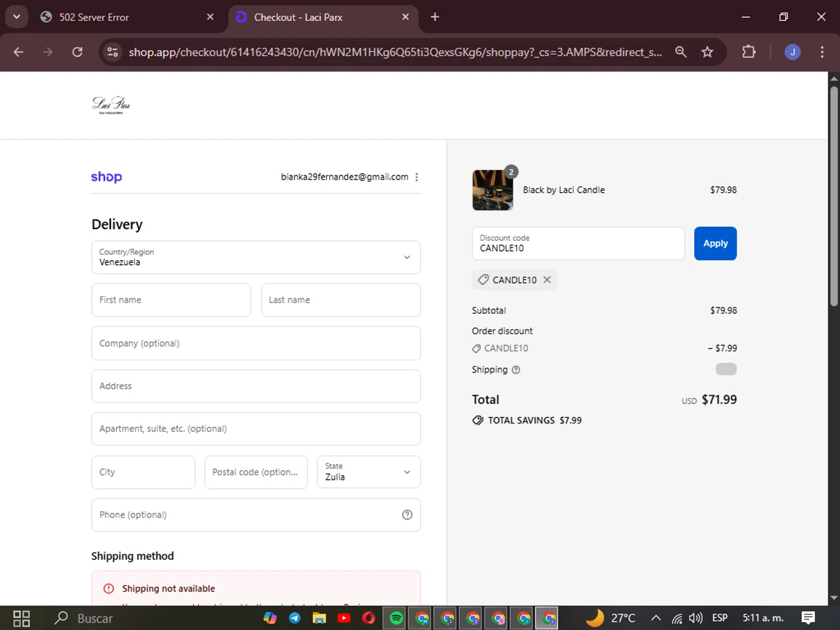840x630 pixels.
Task: Go forward with the forward arrow
Action: pyautogui.click(x=48, y=52)
